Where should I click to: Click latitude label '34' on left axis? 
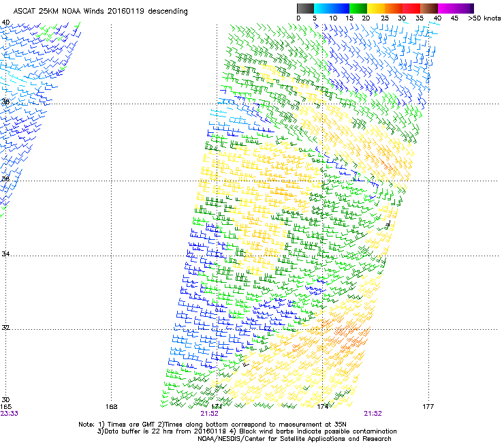click(5, 254)
